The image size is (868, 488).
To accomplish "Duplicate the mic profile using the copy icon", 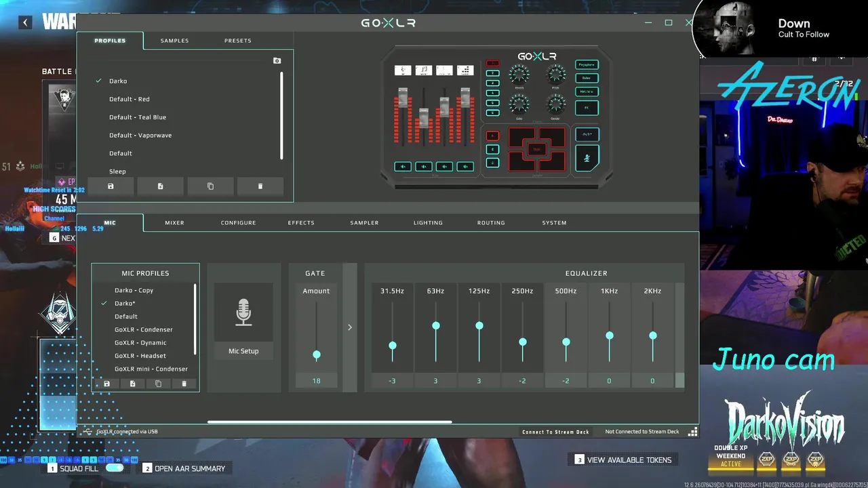I will (158, 384).
